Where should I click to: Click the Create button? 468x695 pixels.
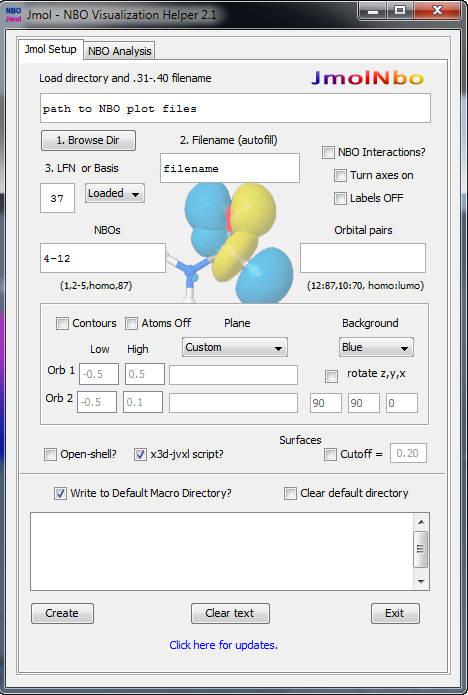tap(62, 613)
